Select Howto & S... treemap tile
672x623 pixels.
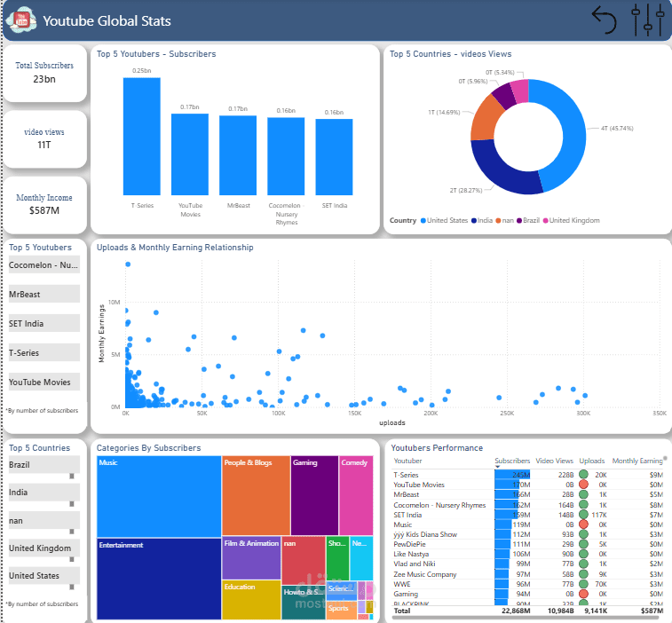click(x=304, y=603)
